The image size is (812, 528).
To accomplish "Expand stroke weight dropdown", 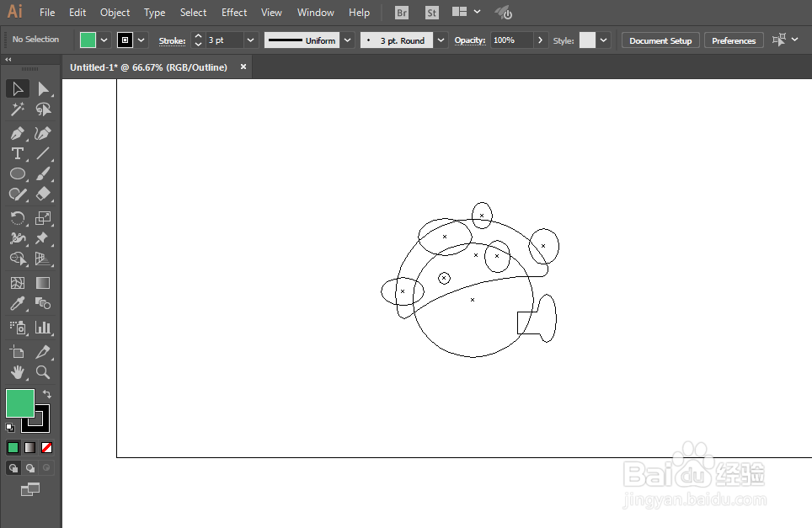I will click(251, 40).
